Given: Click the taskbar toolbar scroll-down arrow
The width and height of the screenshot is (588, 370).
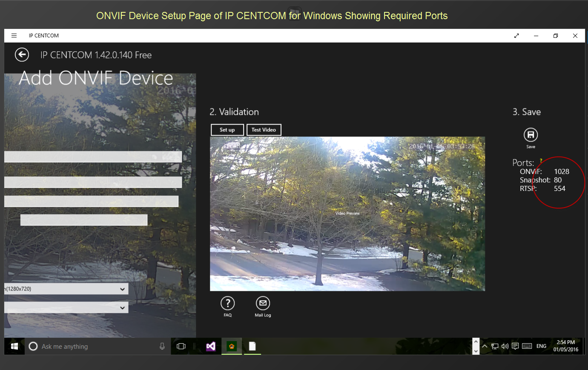Looking at the screenshot, I should click(x=476, y=351).
